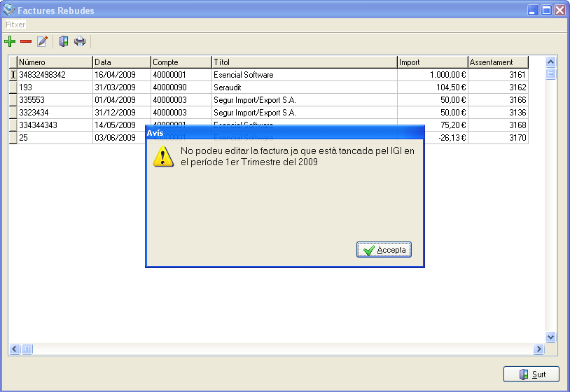Add a new invoice with green plus icon
The width and height of the screenshot is (570, 392).
point(10,41)
